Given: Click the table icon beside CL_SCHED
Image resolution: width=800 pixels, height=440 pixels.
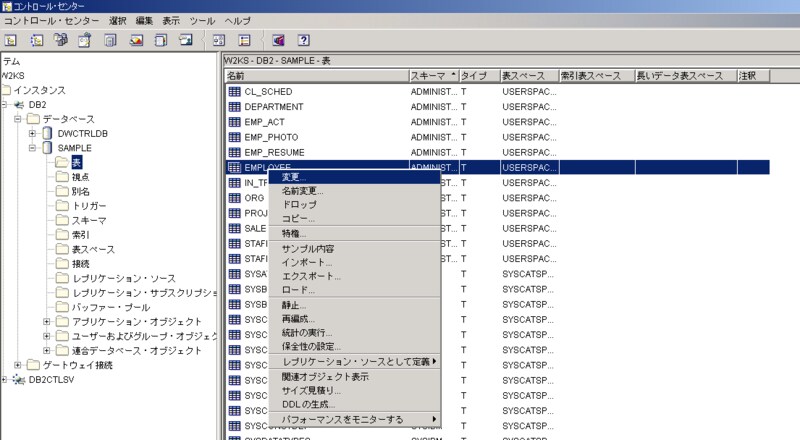Looking at the screenshot, I should (x=235, y=91).
